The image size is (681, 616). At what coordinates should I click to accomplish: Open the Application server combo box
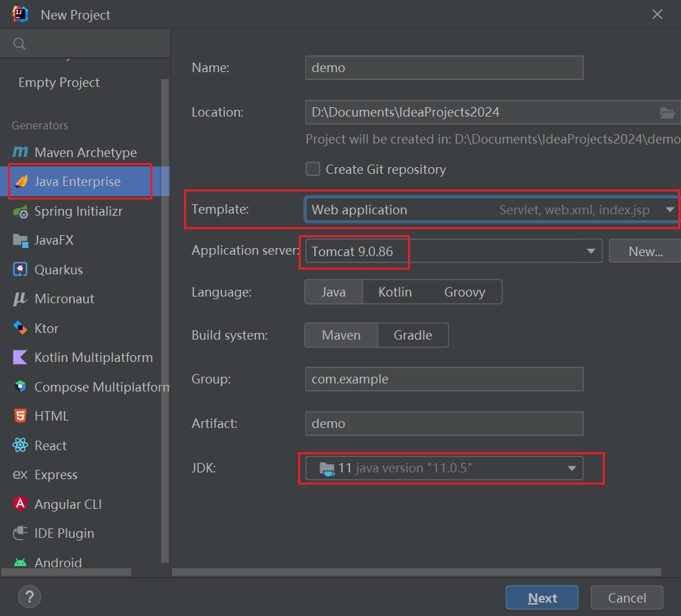[453, 251]
